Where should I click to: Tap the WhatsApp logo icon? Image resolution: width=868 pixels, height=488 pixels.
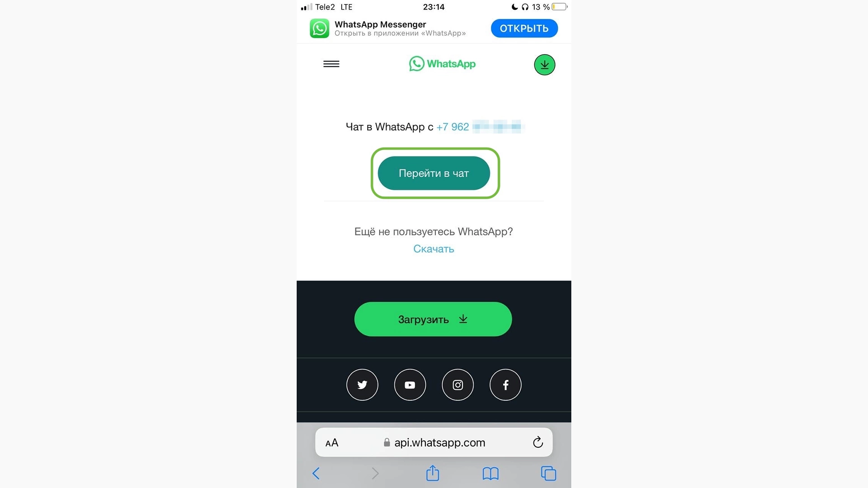(415, 64)
